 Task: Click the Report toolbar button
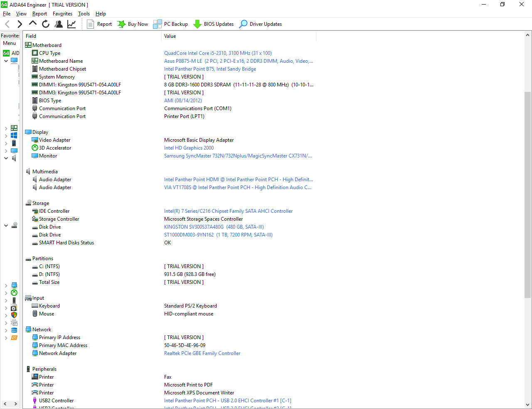[x=99, y=24]
